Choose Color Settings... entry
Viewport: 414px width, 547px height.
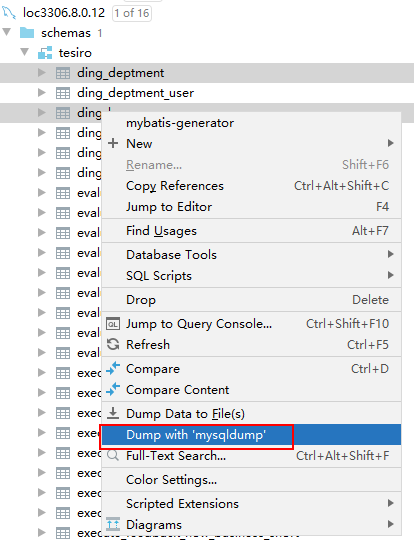click(251, 480)
